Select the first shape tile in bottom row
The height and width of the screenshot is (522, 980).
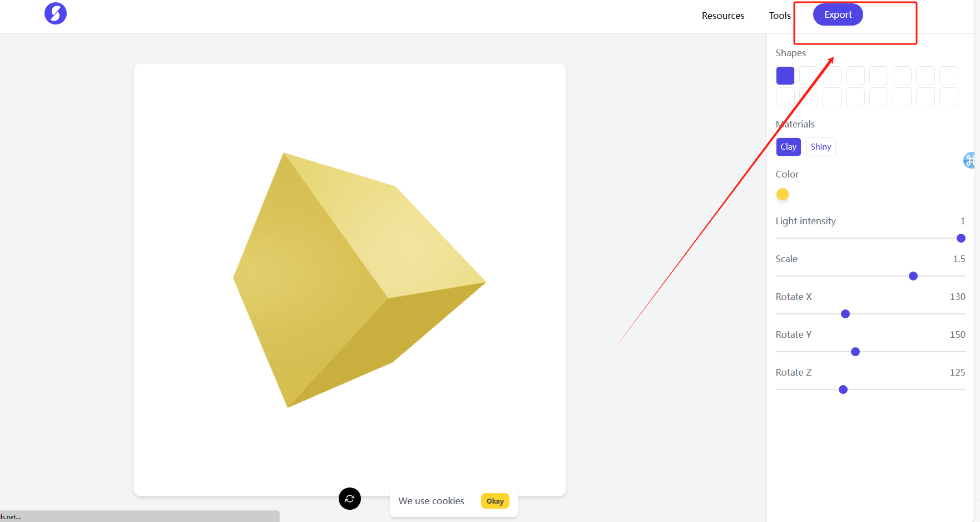coord(785,97)
